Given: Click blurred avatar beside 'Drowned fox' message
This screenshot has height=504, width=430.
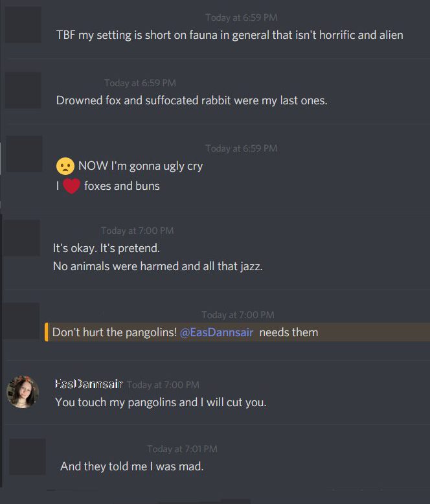Looking at the screenshot, I should 23,90.
